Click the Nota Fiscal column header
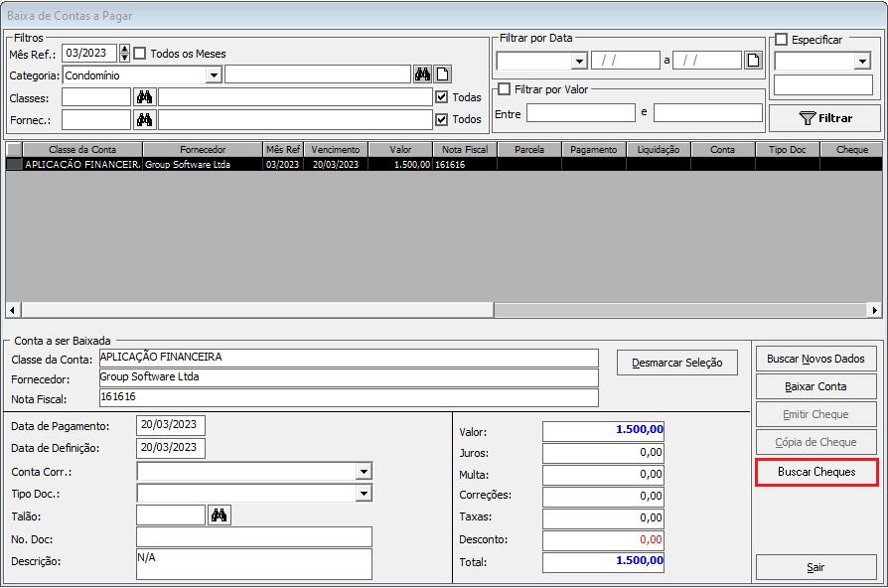This screenshot has height=588, width=888. point(465,150)
